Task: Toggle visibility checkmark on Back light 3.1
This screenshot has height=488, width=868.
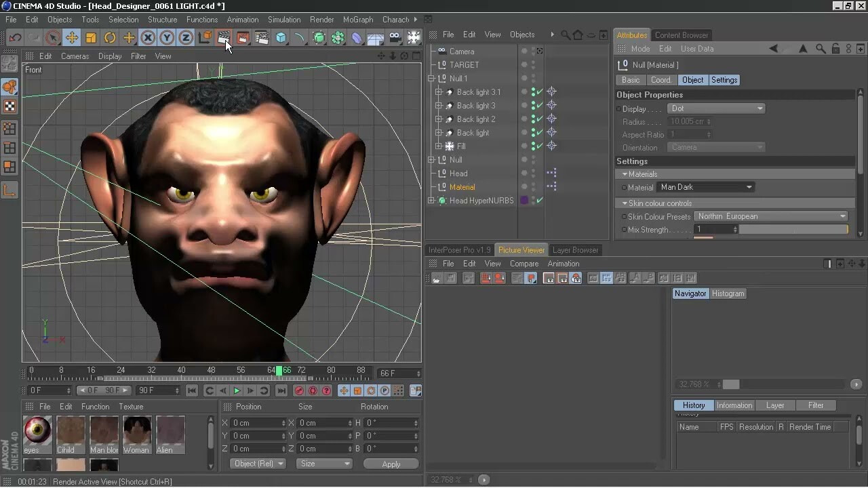Action: [538, 92]
